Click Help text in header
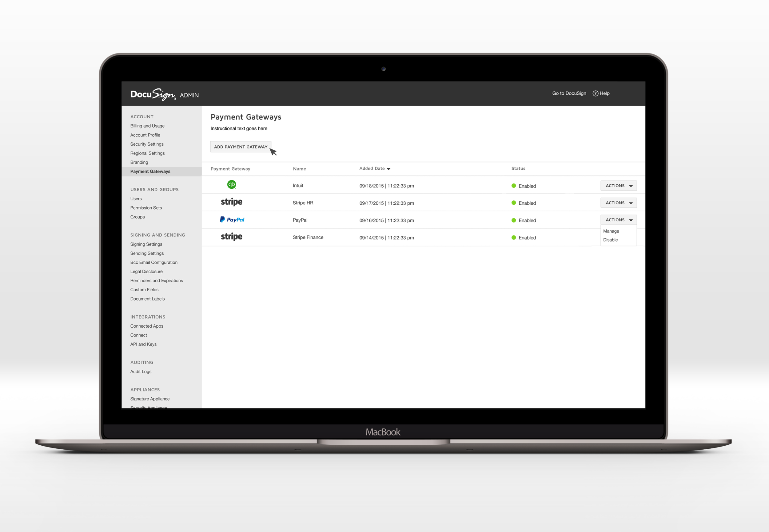The width and height of the screenshot is (769, 532). pos(604,93)
